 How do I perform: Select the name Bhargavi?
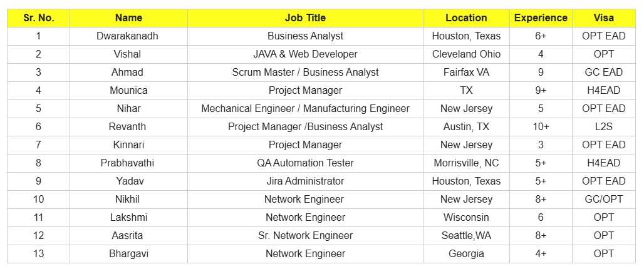pyautogui.click(x=127, y=254)
